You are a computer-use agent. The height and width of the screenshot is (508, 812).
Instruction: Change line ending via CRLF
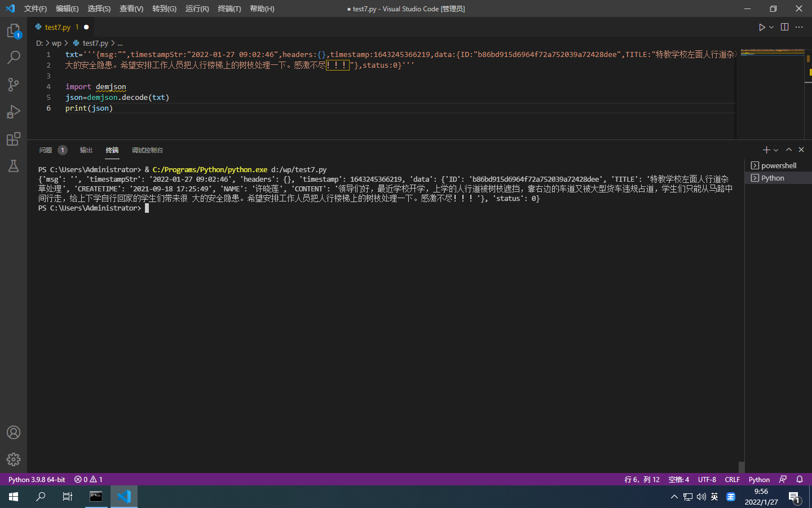click(x=732, y=479)
